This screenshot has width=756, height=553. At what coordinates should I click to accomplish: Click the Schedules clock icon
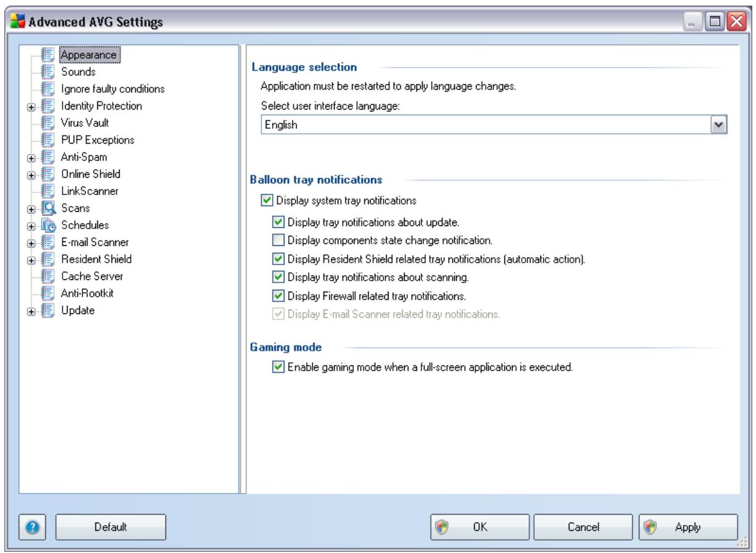(x=49, y=225)
